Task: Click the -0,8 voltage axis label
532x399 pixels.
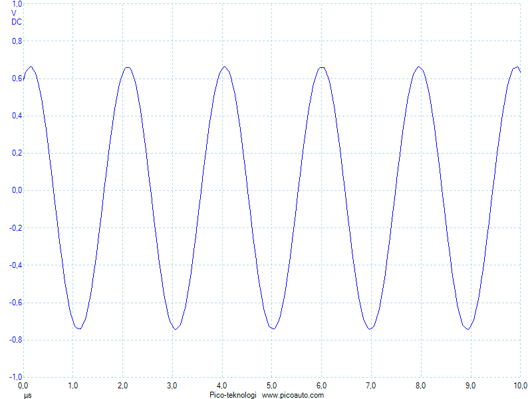Action: pos(15,340)
